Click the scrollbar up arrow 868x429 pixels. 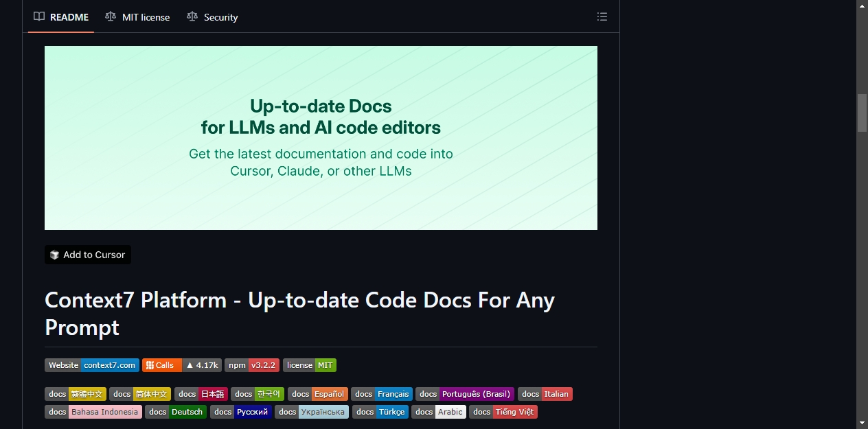point(862,5)
